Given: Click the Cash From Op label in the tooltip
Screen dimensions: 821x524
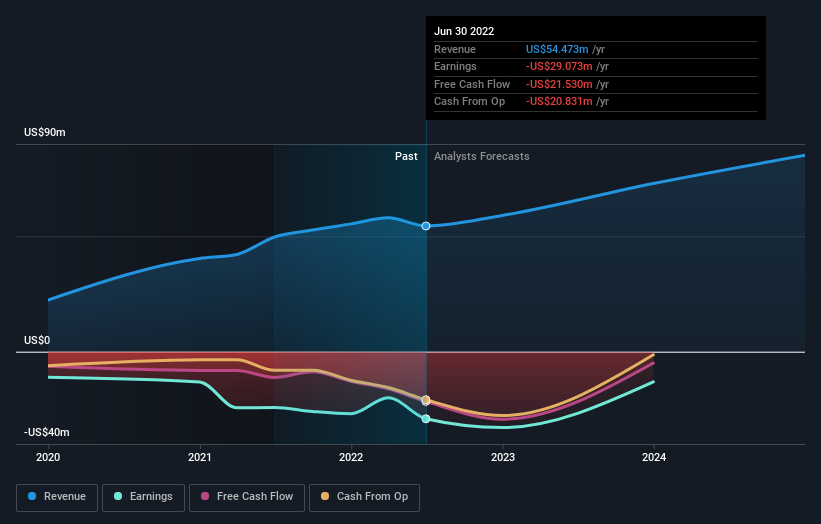Looking at the screenshot, I should 469,102.
